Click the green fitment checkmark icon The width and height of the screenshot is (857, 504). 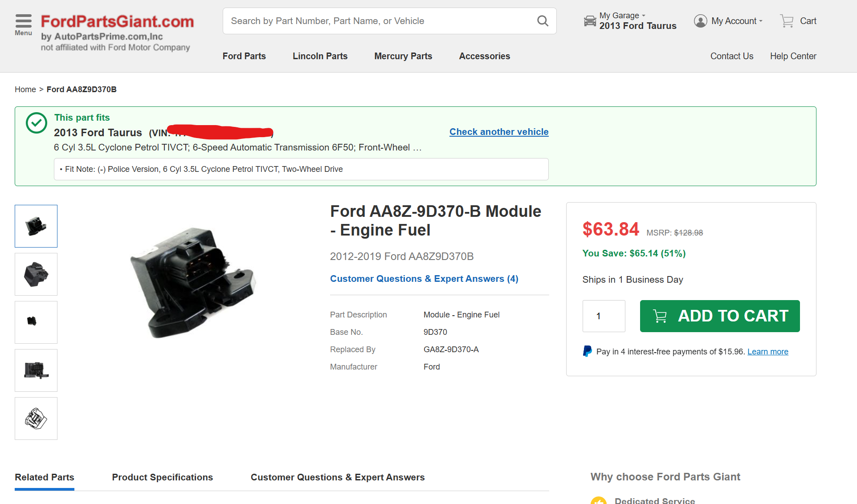(37, 123)
